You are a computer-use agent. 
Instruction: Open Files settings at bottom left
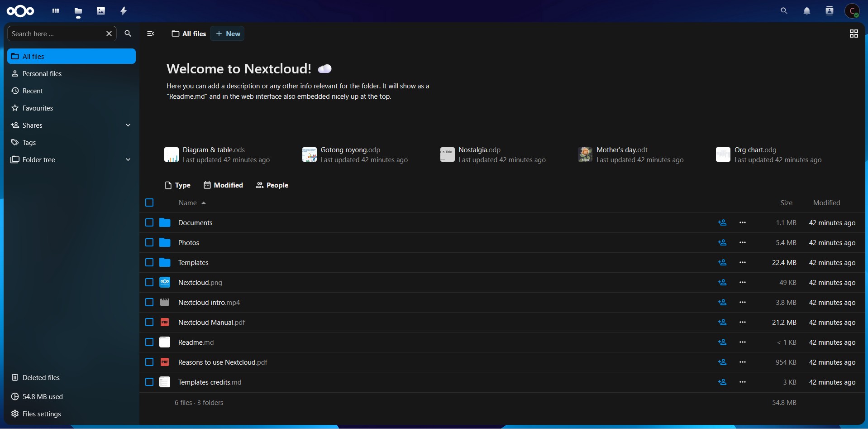(x=41, y=413)
